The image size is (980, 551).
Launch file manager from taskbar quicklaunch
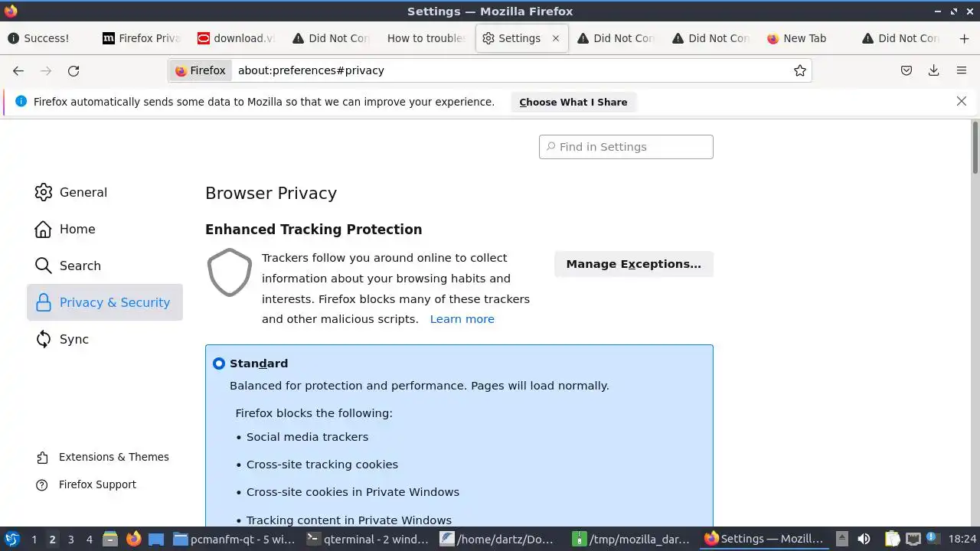coord(110,539)
